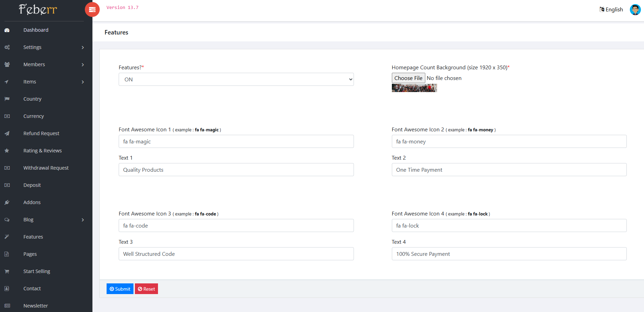Open the user avatar profile icon
Image resolution: width=644 pixels, height=312 pixels.
click(x=635, y=10)
